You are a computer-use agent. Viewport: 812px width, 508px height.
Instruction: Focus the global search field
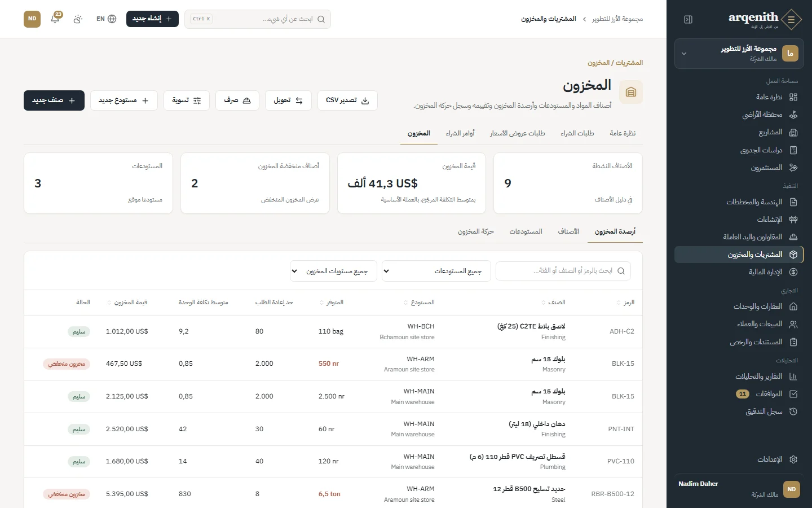click(258, 19)
